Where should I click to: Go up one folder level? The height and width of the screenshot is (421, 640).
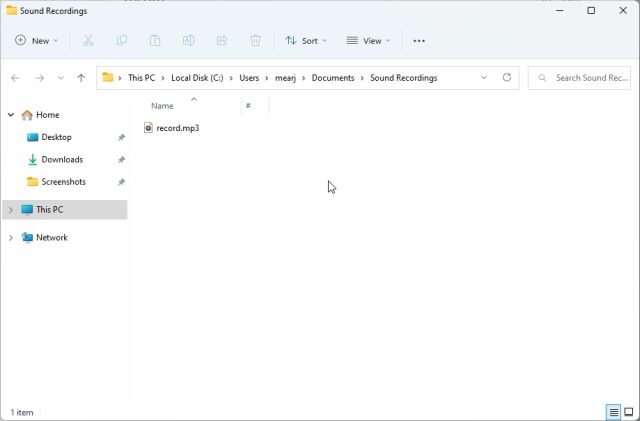point(81,78)
